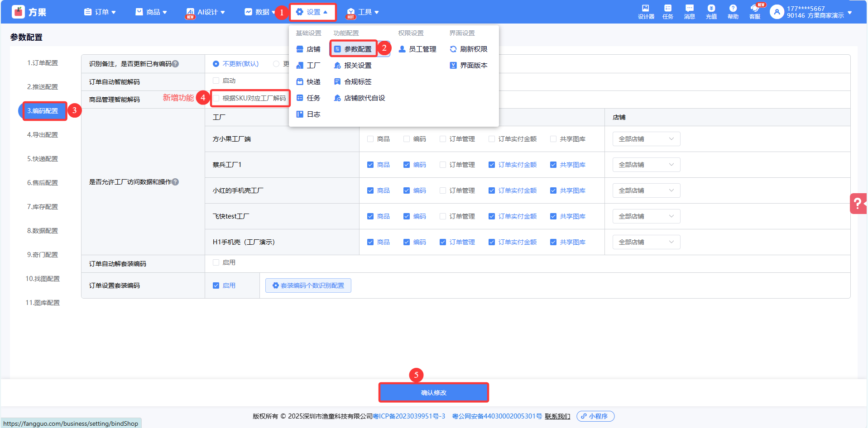The image size is (868, 428).
Task: Uncheck 启用 for 订单设置套装编码
Action: point(216,285)
